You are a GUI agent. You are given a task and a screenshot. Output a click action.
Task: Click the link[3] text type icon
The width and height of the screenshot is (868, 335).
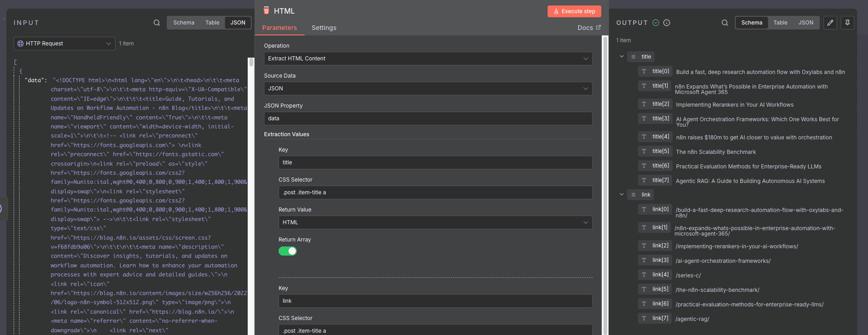point(644,260)
